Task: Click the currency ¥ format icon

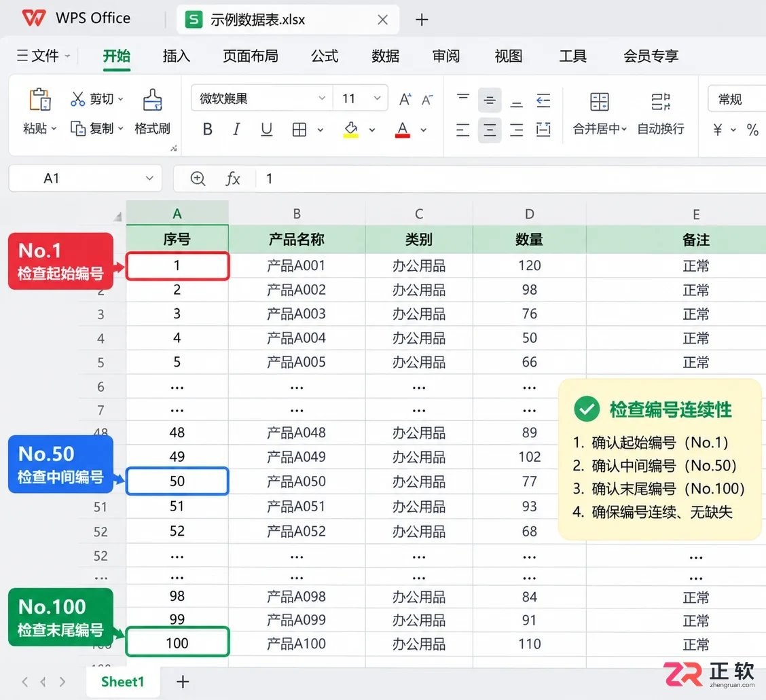Action: (718, 130)
